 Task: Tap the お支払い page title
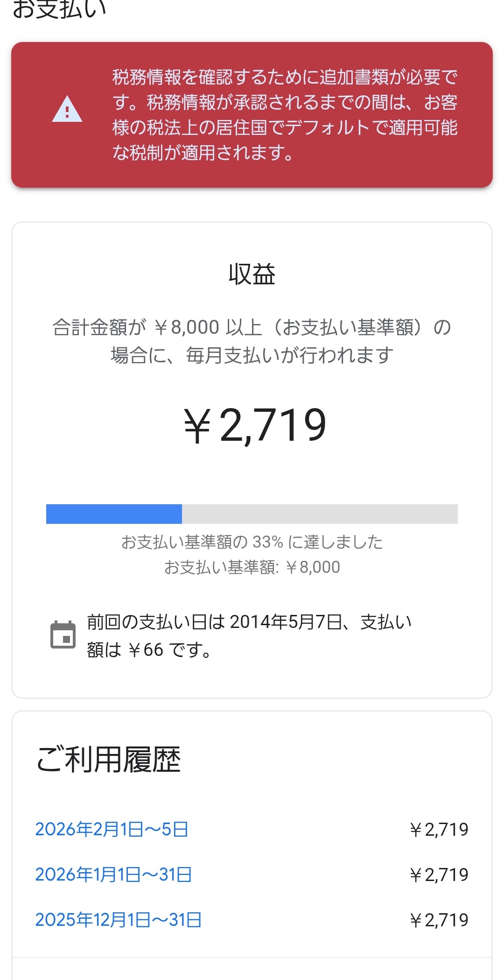click(60, 9)
